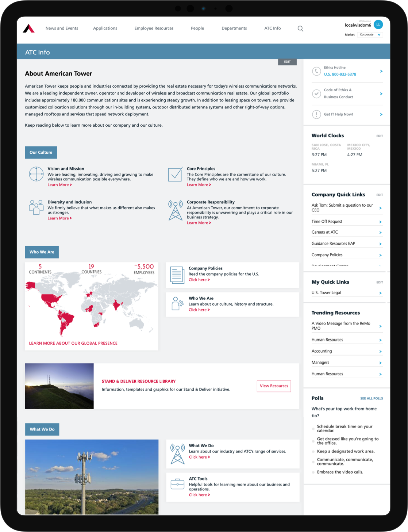The image size is (408, 532).
Task: Select poll option Keep a designated work area
Action: tap(313, 452)
